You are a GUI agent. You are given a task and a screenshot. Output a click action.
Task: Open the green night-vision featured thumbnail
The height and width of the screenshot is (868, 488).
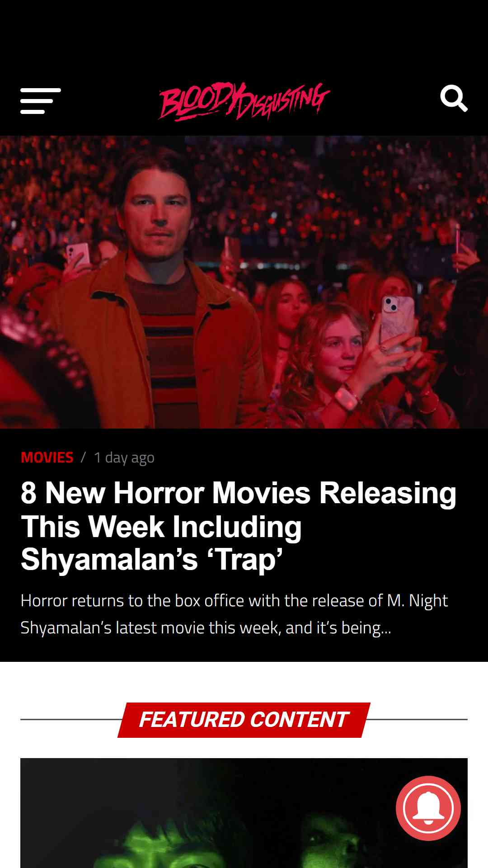(x=244, y=813)
